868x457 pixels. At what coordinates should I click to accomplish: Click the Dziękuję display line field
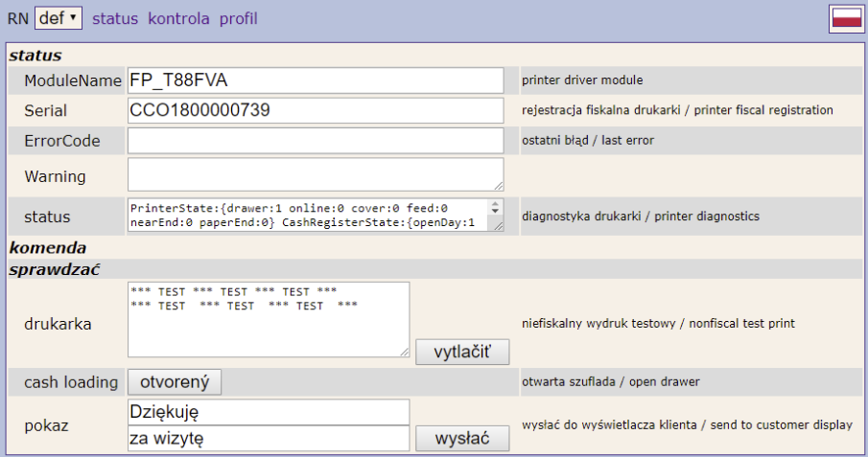(x=268, y=412)
